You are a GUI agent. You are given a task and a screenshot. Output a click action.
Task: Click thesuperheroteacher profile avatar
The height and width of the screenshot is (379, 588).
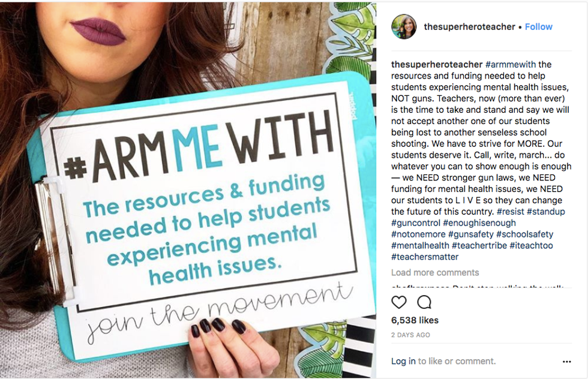[403, 26]
